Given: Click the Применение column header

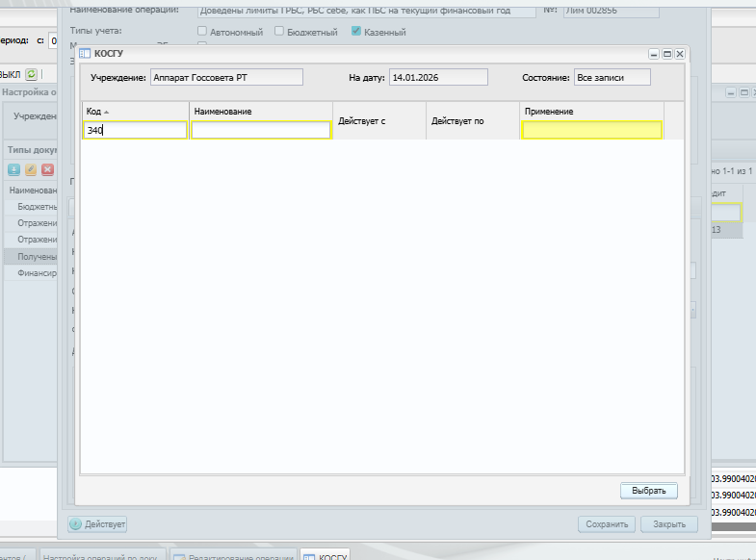Looking at the screenshot, I should tap(592, 112).
